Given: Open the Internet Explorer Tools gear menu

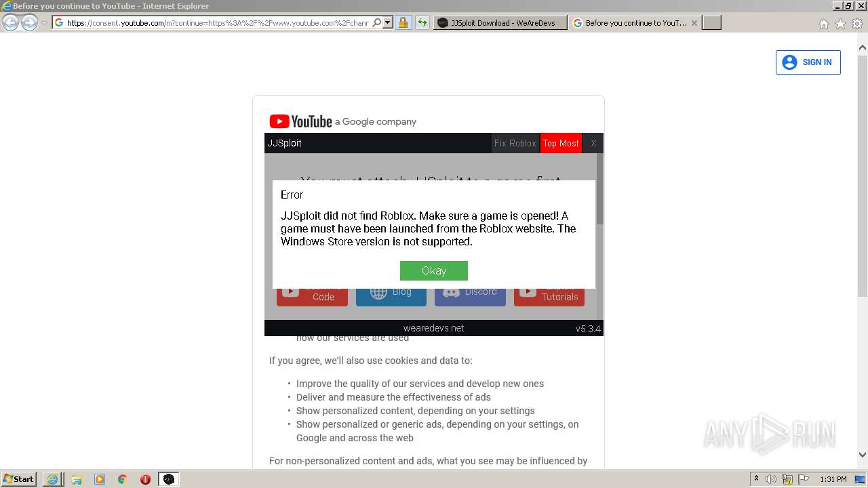Looking at the screenshot, I should click(x=857, y=24).
